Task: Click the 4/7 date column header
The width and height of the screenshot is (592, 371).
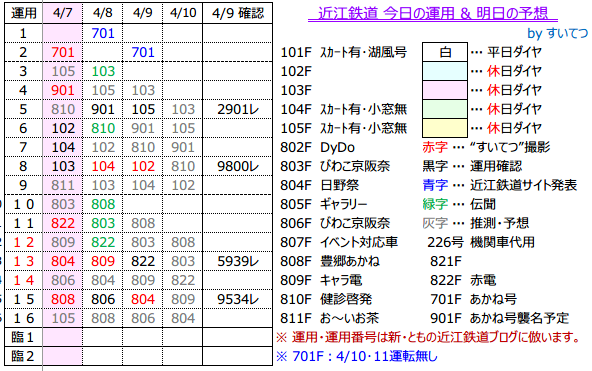Action: tap(62, 13)
